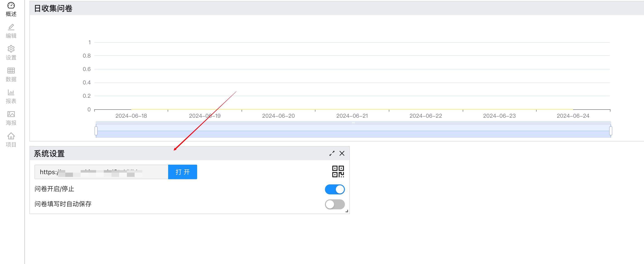The height and width of the screenshot is (264, 644).
Task: Click the 系统设置 panel resize corner handle
Action: coord(347,211)
